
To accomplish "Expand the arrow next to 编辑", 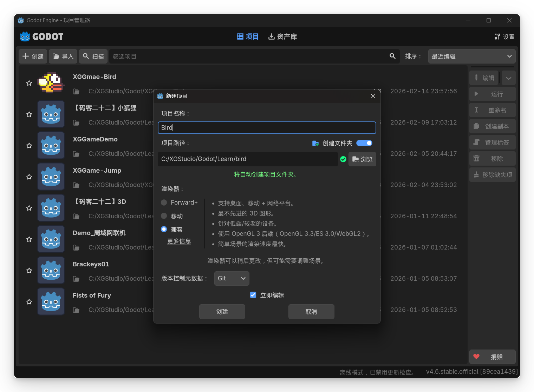I will pos(509,78).
